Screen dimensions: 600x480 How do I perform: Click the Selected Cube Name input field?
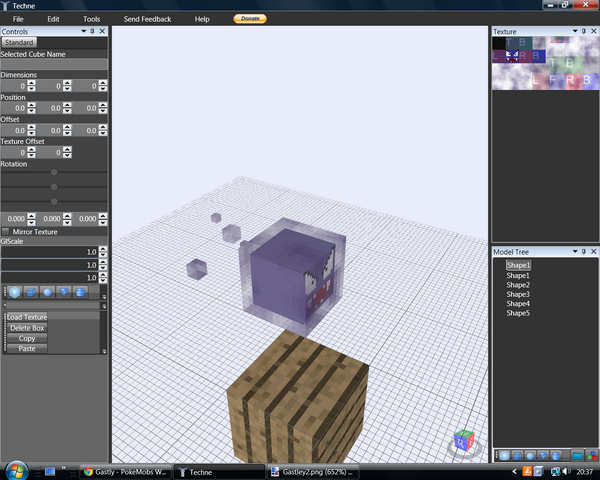54,64
